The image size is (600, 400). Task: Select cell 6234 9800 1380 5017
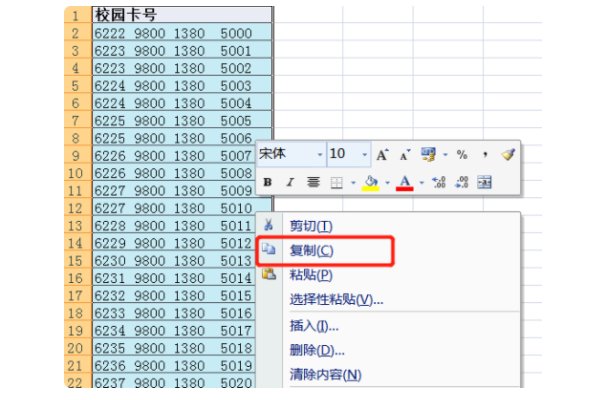174,330
